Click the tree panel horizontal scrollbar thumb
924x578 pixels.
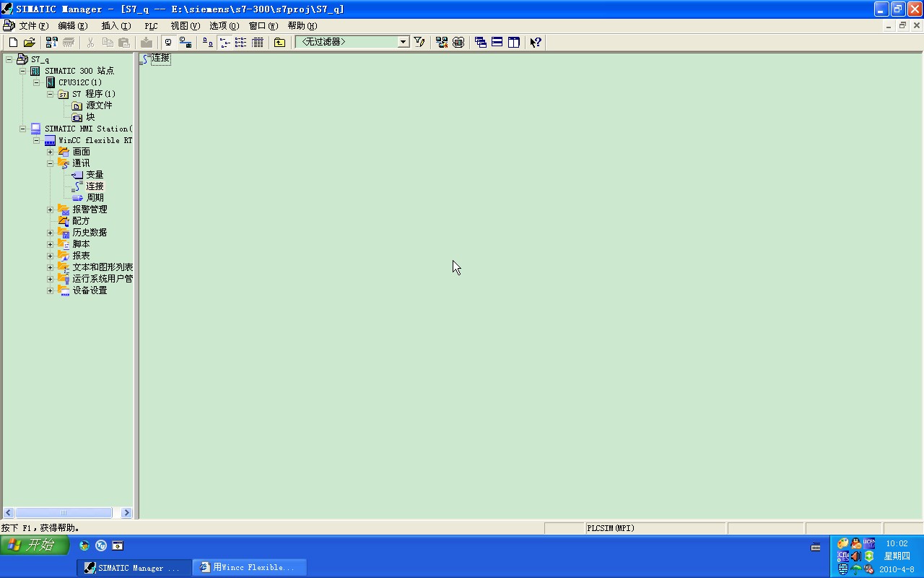click(x=64, y=513)
